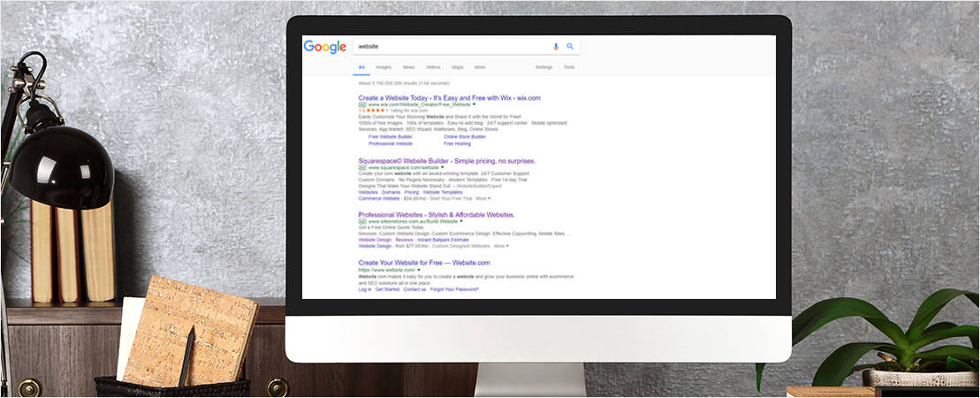
Task: Open the More dropdown in Squarespace ad
Action: click(483, 198)
